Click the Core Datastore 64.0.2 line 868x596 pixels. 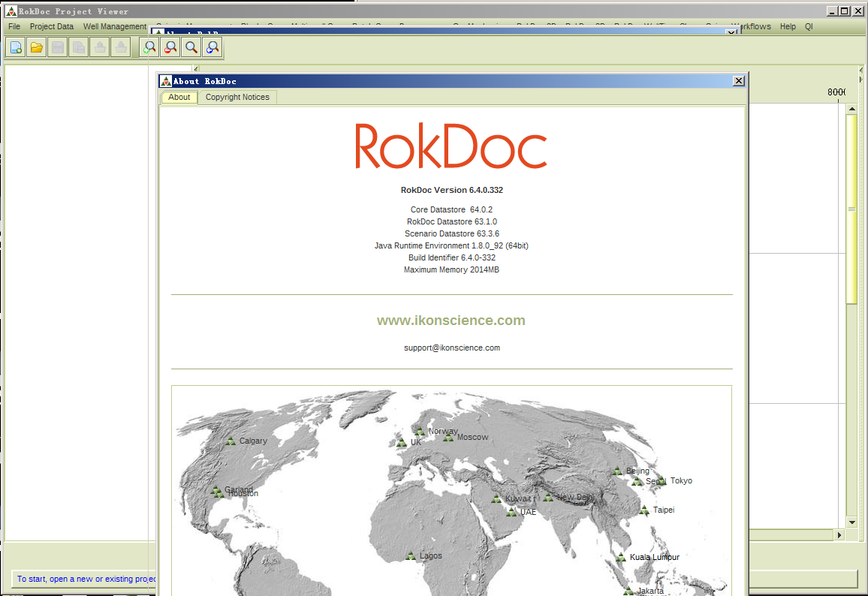tap(452, 209)
